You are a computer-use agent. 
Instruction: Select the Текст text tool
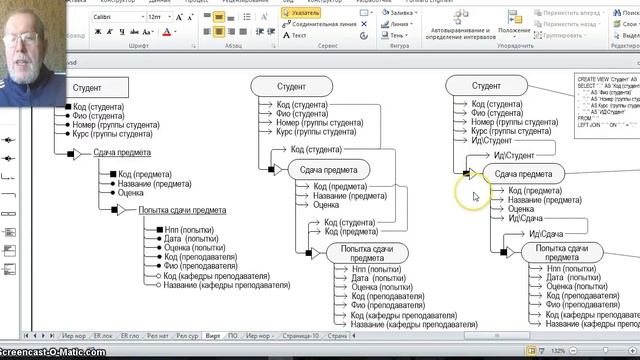pos(295,36)
